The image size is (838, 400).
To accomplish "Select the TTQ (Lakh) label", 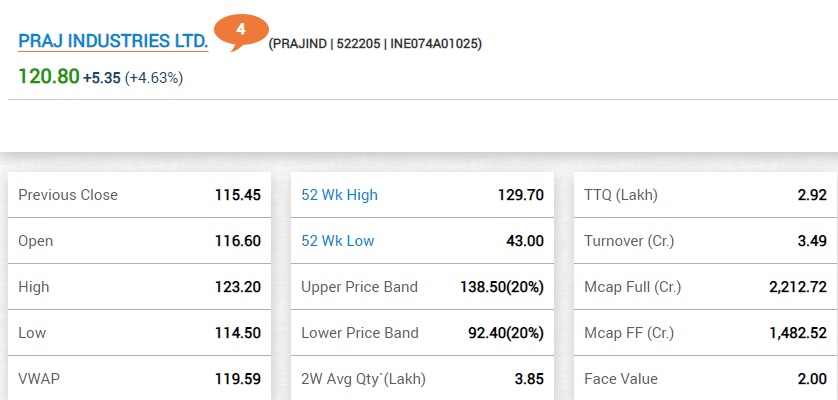I will point(621,195).
